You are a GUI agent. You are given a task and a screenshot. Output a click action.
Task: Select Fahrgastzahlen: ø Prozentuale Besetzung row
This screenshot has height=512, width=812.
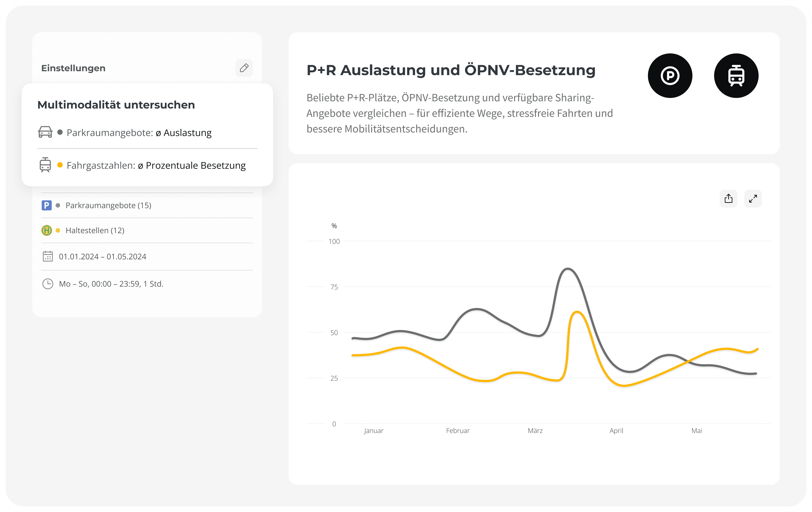point(156,165)
